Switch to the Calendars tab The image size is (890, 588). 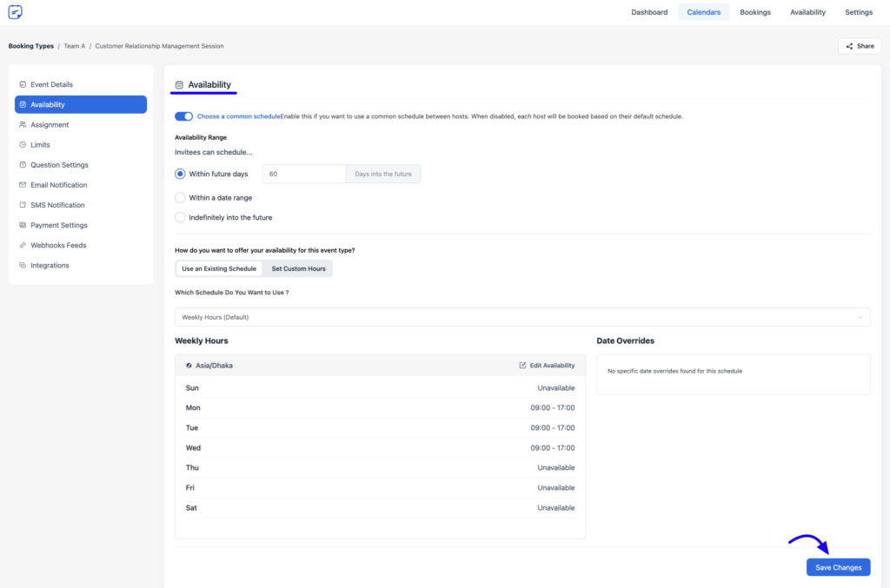[703, 12]
